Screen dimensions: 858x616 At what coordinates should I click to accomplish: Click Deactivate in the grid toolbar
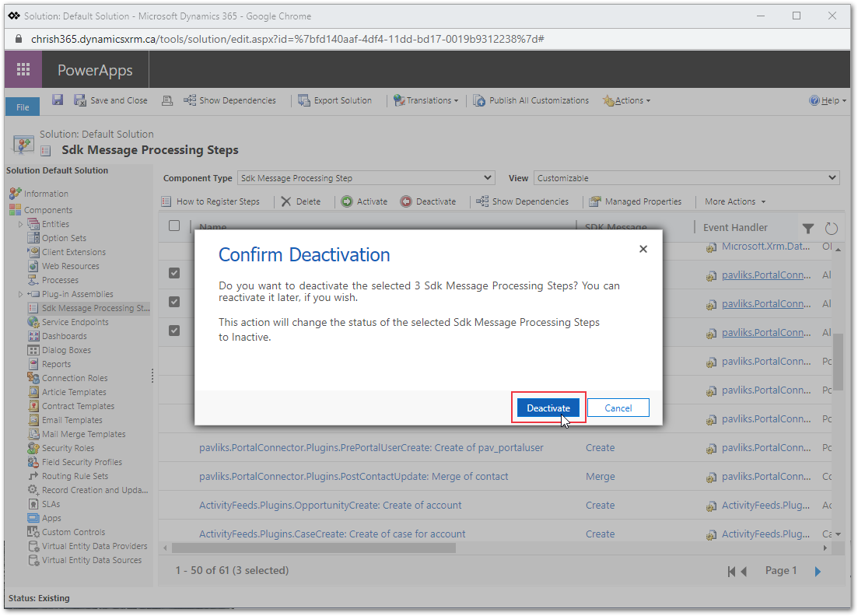(428, 201)
